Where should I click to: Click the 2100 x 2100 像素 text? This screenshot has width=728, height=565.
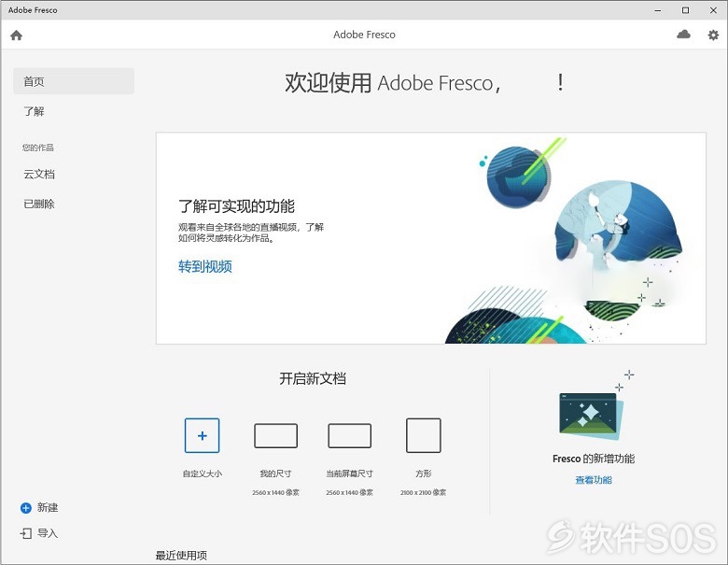pyautogui.click(x=424, y=492)
